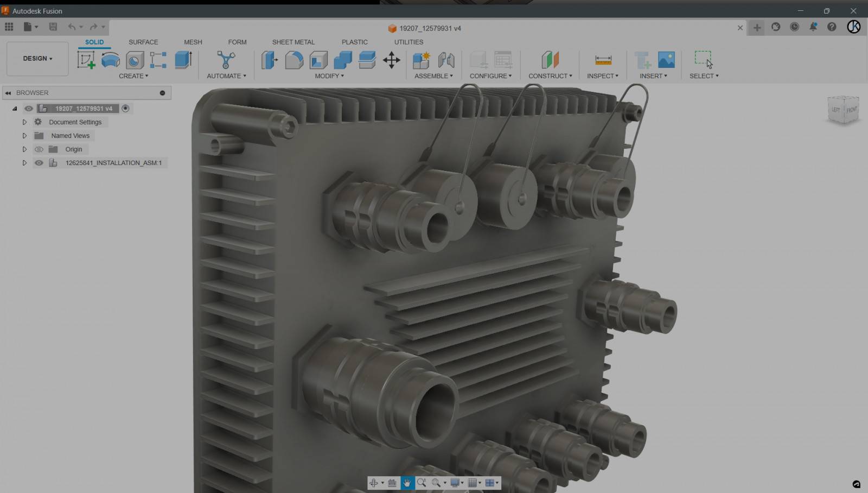
Task: Click the Move/Copy arrows icon
Action: [x=391, y=60]
